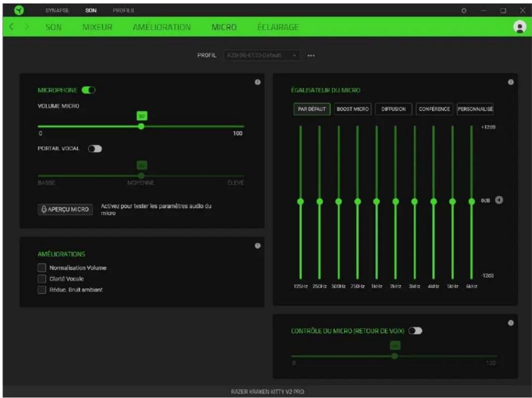Enable Contrôle du micro retour de voix
This screenshot has width=532, height=398.
(416, 331)
